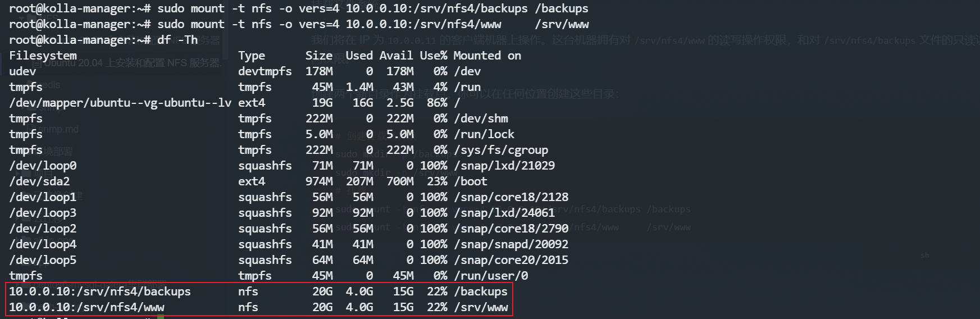Click 10.0.0.10:/srv/nfs4/backups in the df output
Screen dimensions: 980x319
click(x=100, y=291)
